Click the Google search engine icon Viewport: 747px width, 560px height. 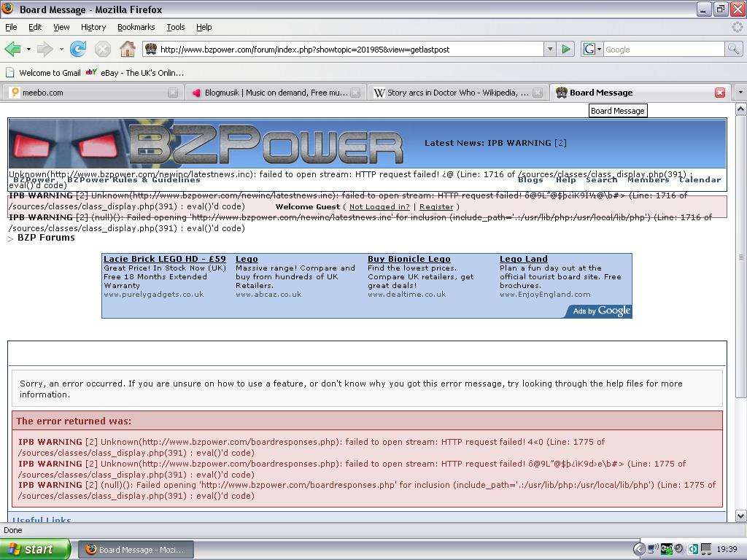pos(589,49)
